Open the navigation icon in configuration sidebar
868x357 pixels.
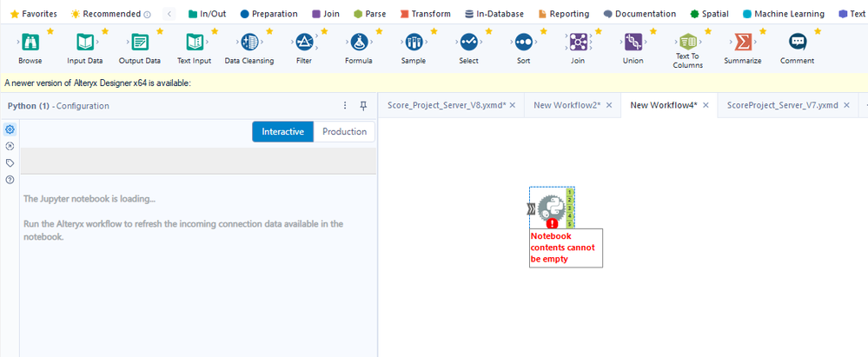[10, 146]
